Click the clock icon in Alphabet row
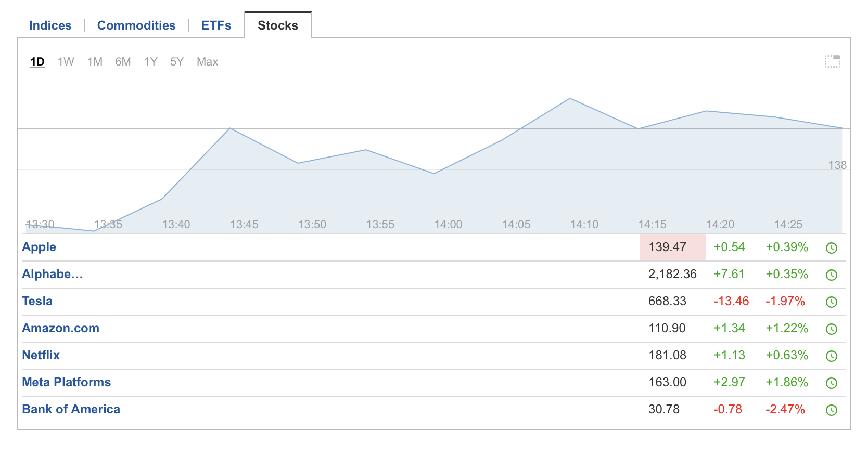This screenshot has height=470, width=868. [x=832, y=275]
